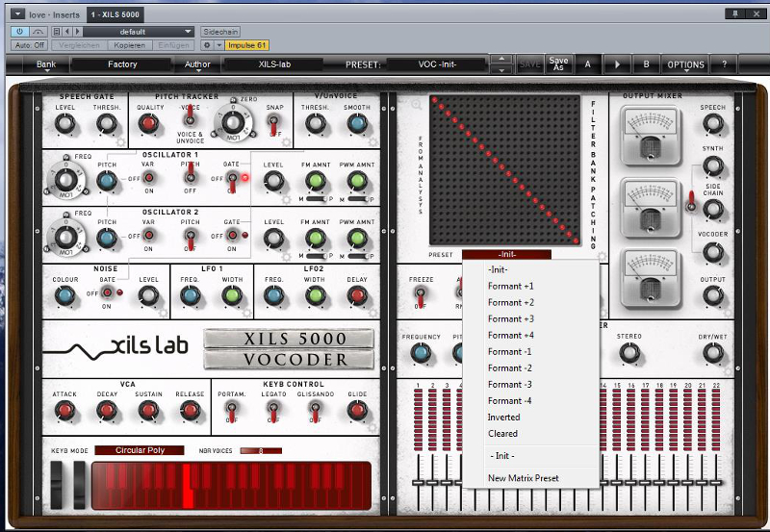Choose New Matrix Preset entry
This screenshot has width=770, height=532.
[530, 478]
